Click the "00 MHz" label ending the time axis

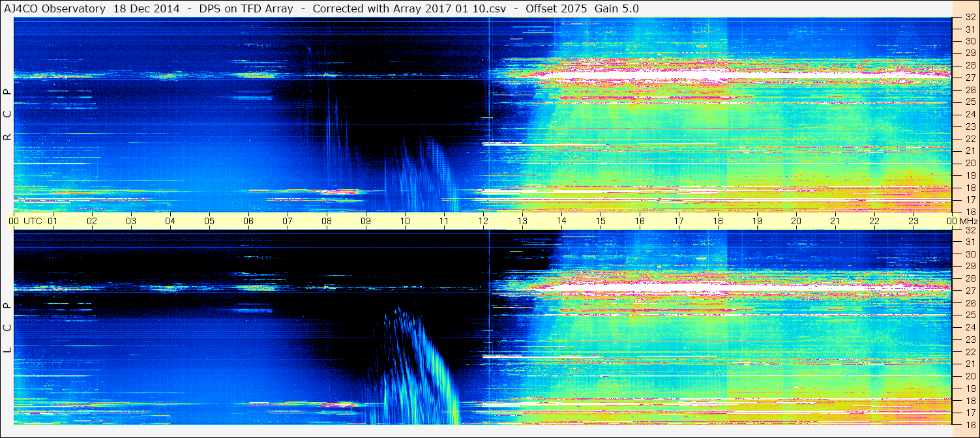[961, 221]
